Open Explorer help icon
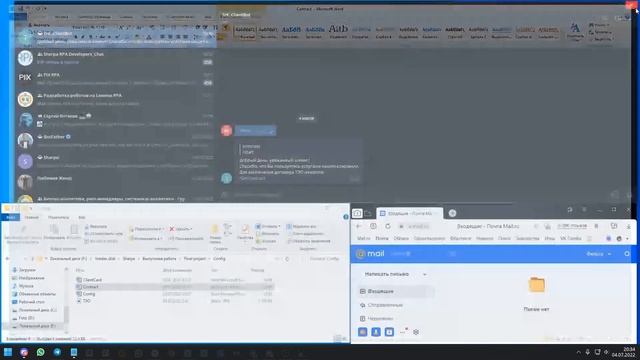This screenshot has width=640, height=360. click(x=346, y=217)
